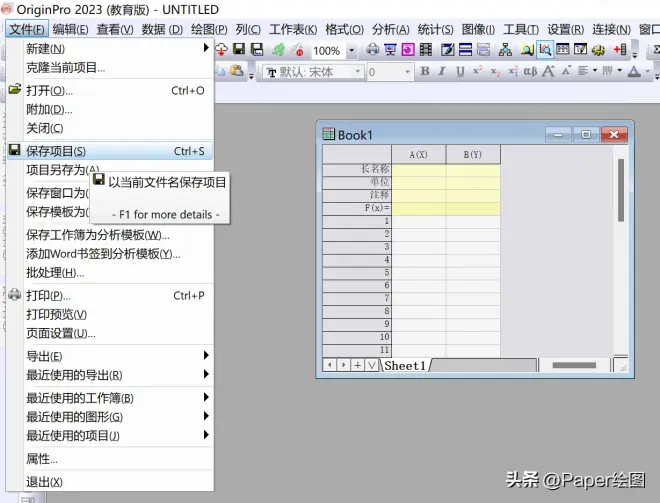Click the A(X) column header
Viewport: 660px width, 503px height.
point(418,154)
